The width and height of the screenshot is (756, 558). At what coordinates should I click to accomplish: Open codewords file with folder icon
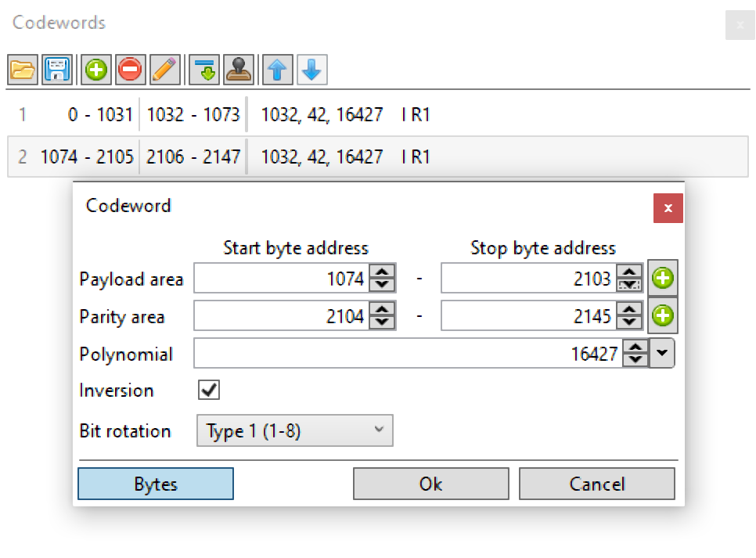[x=23, y=70]
